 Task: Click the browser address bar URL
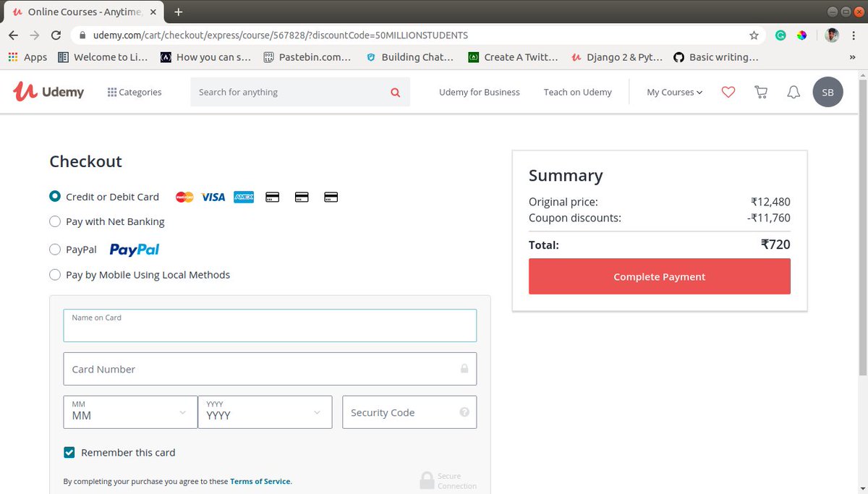(x=281, y=35)
